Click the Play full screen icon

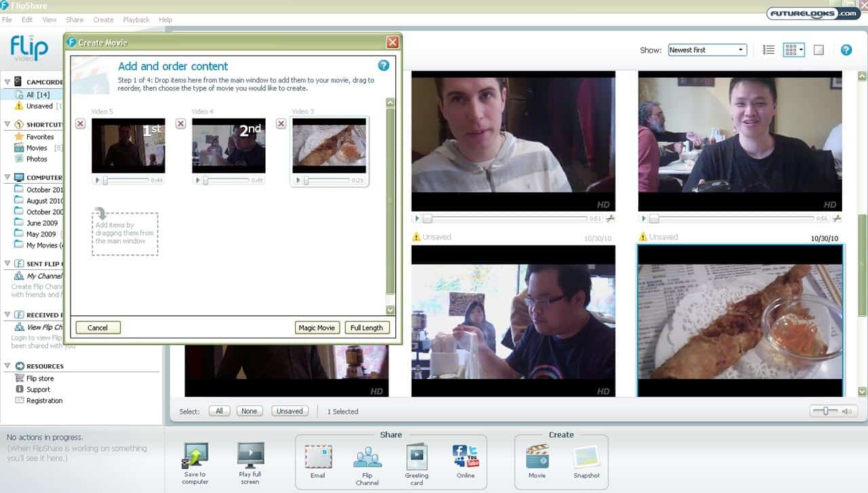pos(250,457)
